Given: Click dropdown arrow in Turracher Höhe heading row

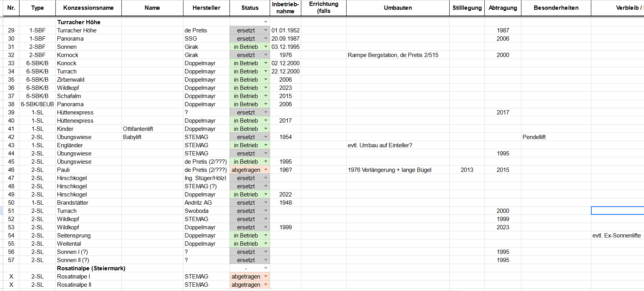Looking at the screenshot, I should pos(266,22).
